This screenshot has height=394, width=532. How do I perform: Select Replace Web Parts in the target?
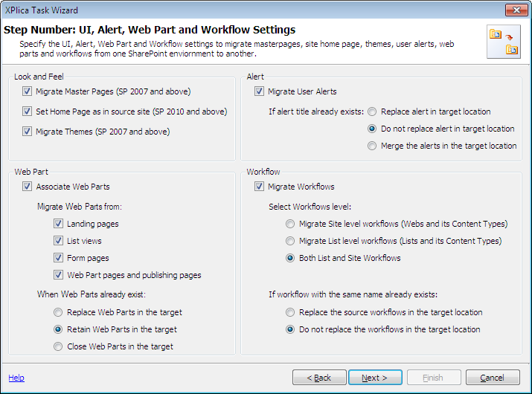58,312
